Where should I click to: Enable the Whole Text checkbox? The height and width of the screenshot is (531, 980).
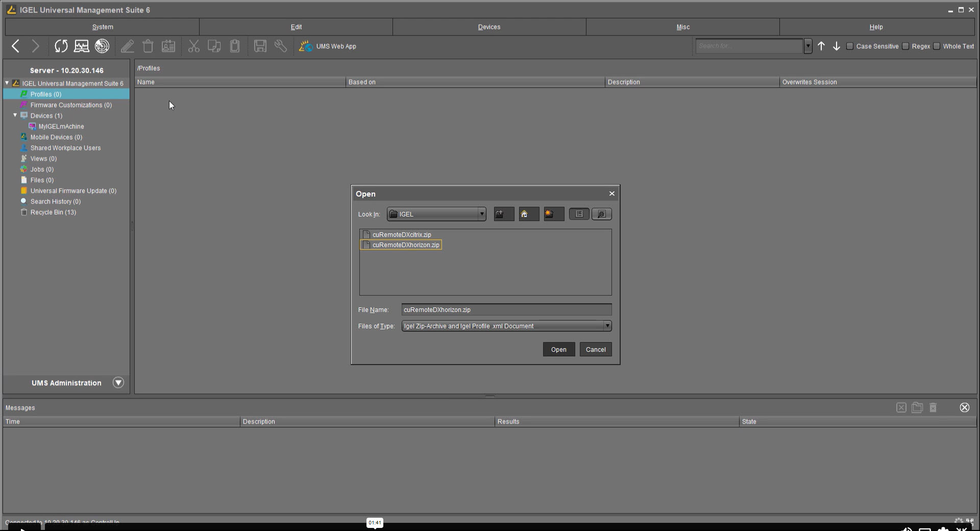(937, 46)
